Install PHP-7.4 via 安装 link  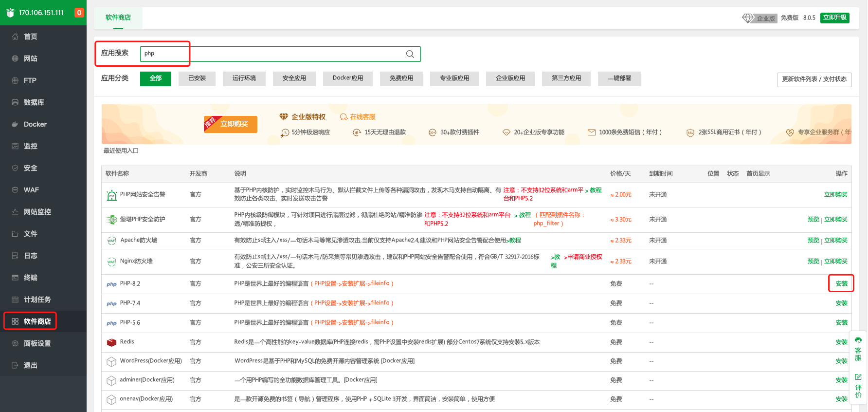(842, 303)
